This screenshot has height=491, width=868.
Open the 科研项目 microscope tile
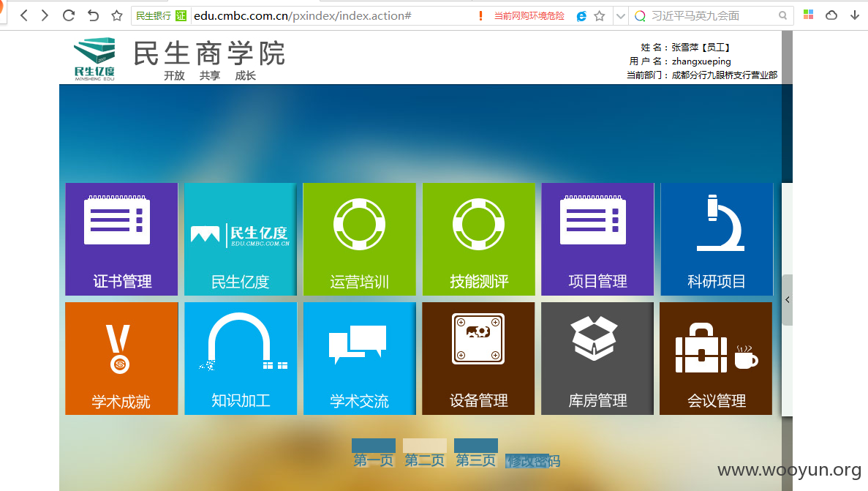tap(717, 239)
